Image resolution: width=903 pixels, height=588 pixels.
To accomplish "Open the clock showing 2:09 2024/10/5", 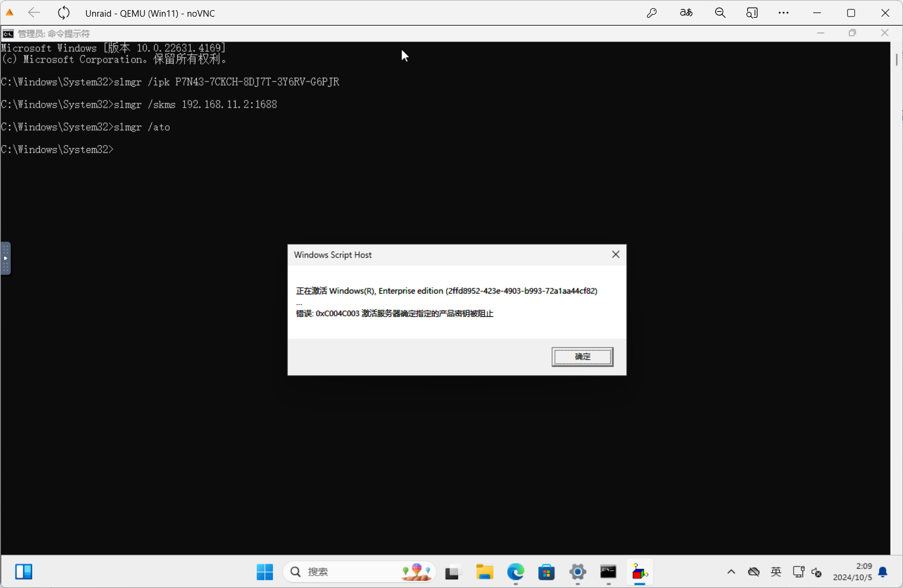I will tap(852, 572).
